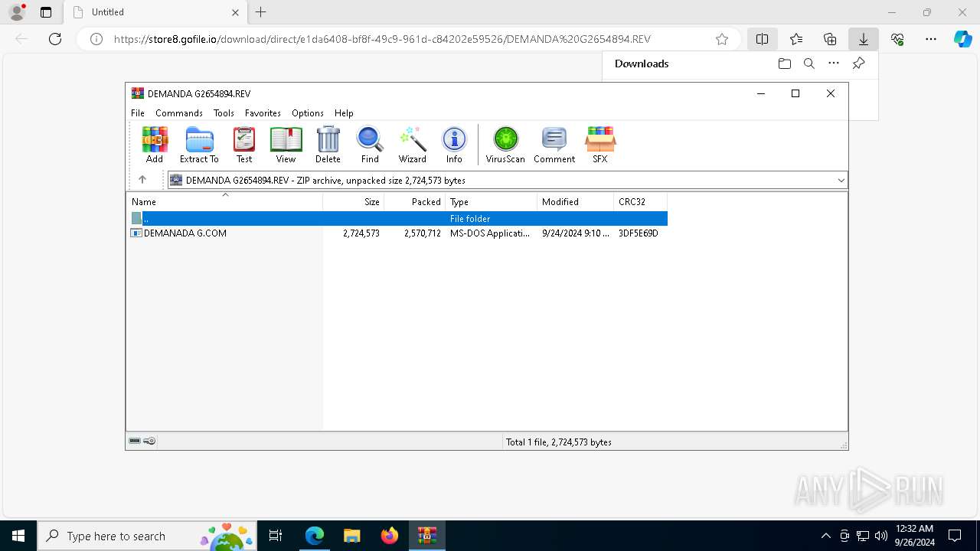This screenshot has width=980, height=551.
Task: View site information icon in address bar
Action: [96, 39]
